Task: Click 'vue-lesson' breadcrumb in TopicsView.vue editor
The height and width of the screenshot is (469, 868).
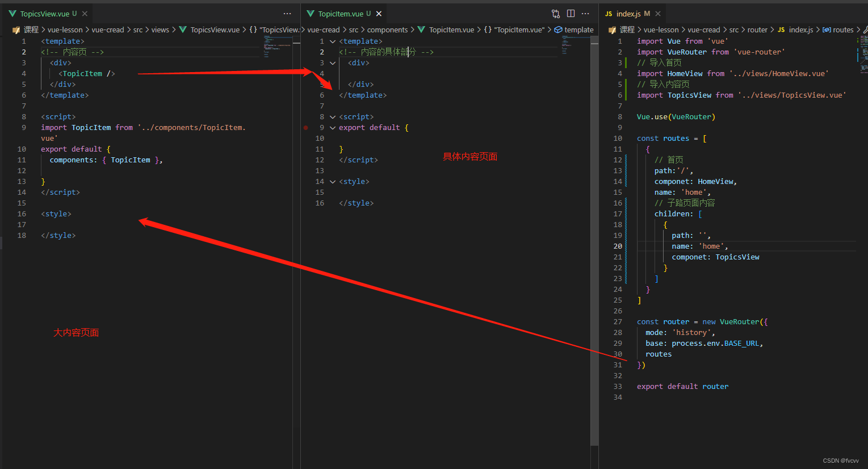Action: (x=65, y=30)
